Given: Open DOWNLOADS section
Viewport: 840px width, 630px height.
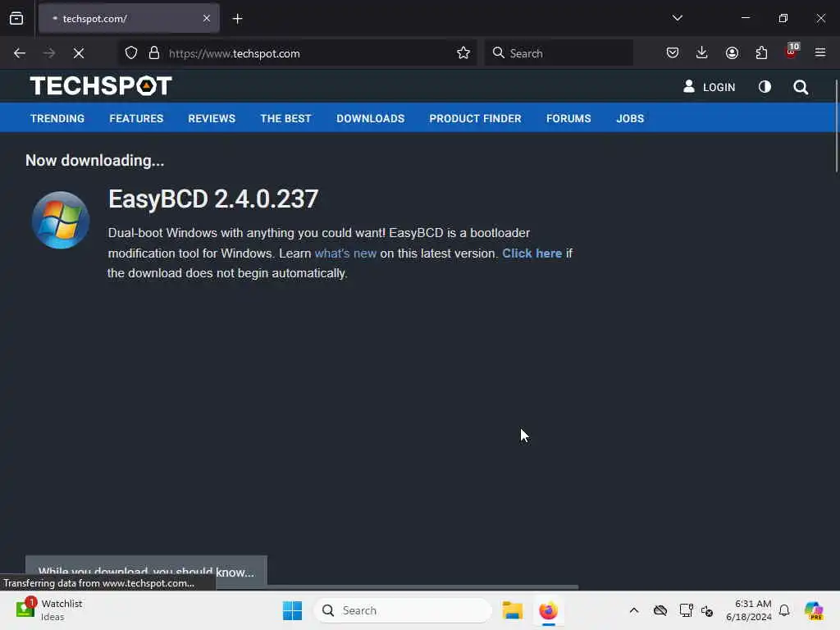Looking at the screenshot, I should coord(370,118).
